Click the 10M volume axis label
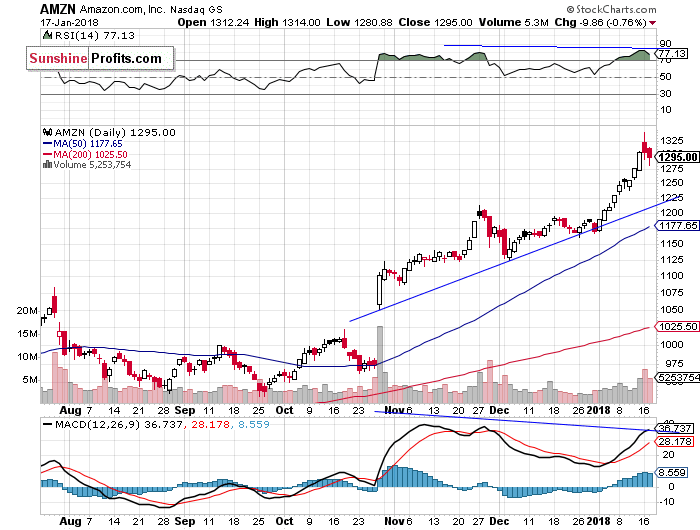The width and height of the screenshot is (700, 530). click(x=27, y=356)
